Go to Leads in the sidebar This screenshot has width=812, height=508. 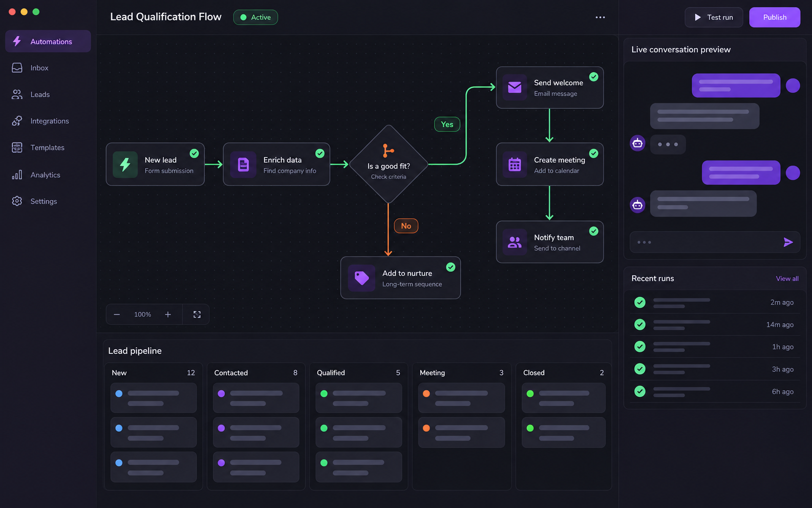48,94
